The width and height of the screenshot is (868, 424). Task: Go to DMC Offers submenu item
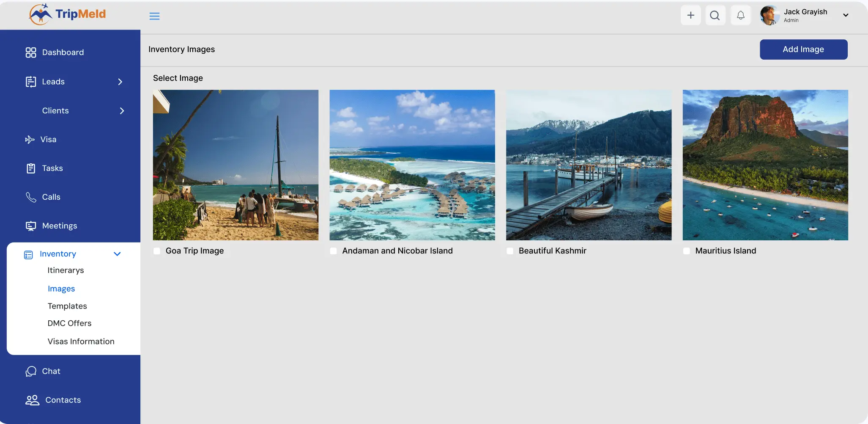pos(69,323)
